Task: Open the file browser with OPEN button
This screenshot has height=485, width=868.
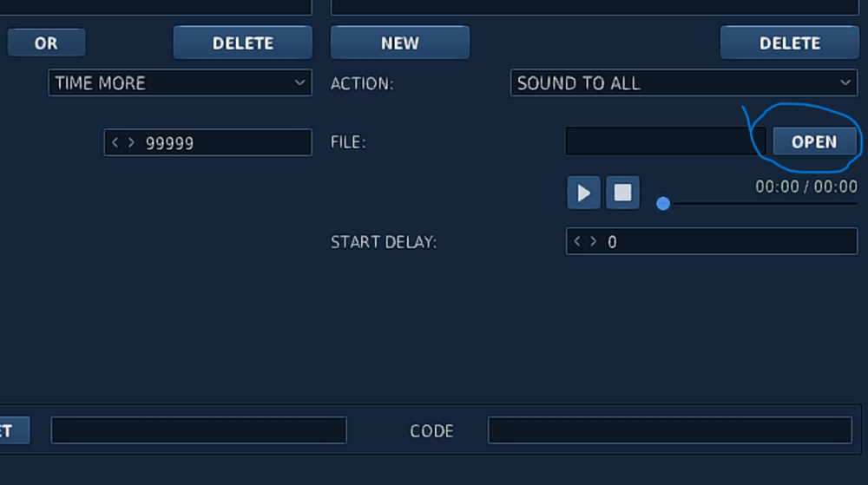Action: click(x=813, y=141)
